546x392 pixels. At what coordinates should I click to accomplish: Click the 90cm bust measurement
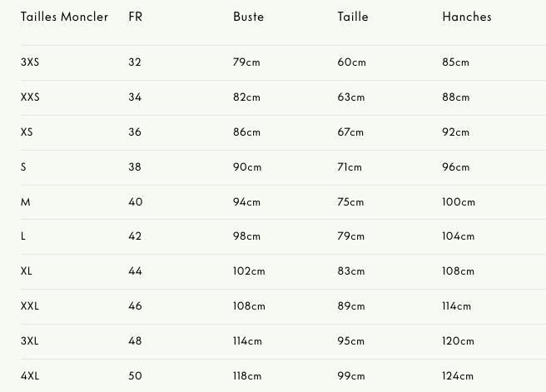pyautogui.click(x=247, y=167)
